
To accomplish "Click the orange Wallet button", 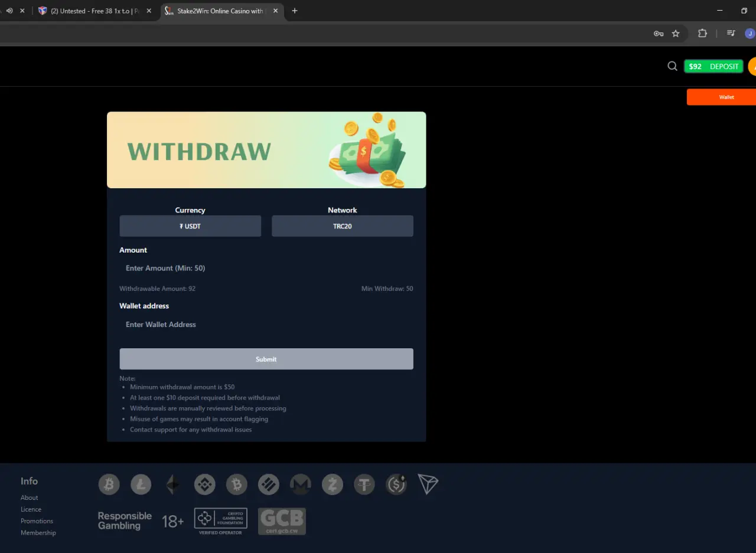I will pos(722,97).
